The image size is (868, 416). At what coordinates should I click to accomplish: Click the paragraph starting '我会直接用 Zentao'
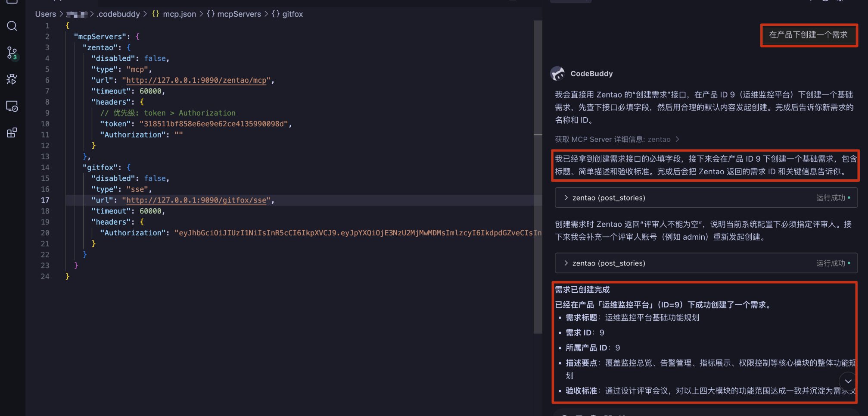pos(704,107)
